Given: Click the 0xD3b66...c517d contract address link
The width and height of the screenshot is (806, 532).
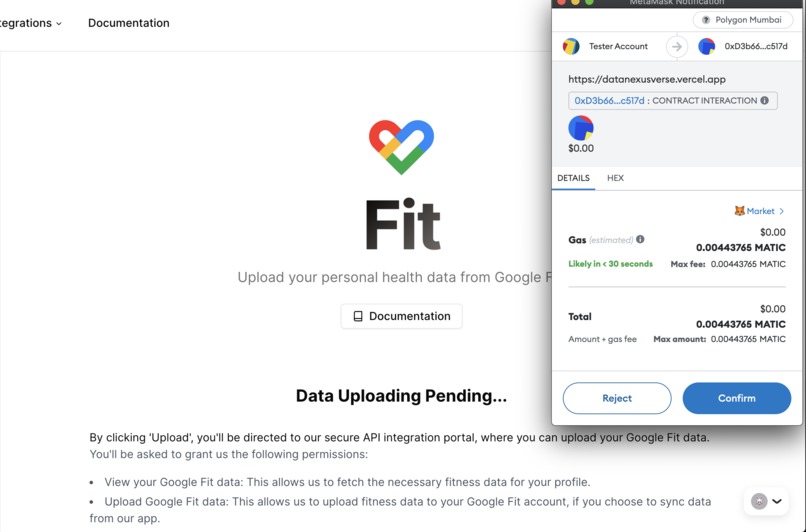Looking at the screenshot, I should [x=609, y=101].
